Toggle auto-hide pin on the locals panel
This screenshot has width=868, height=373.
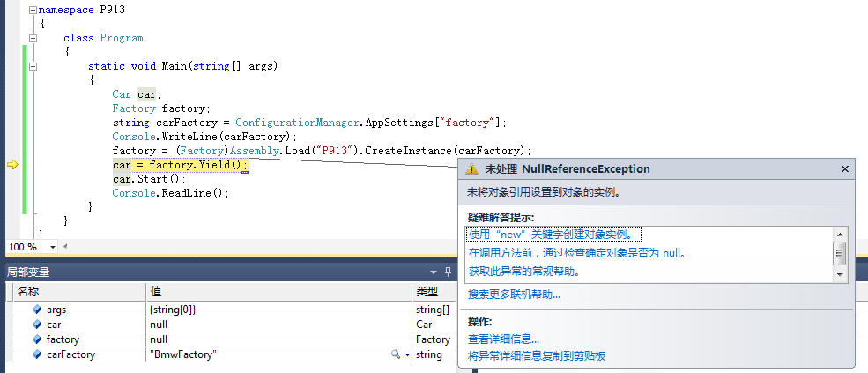[x=448, y=272]
